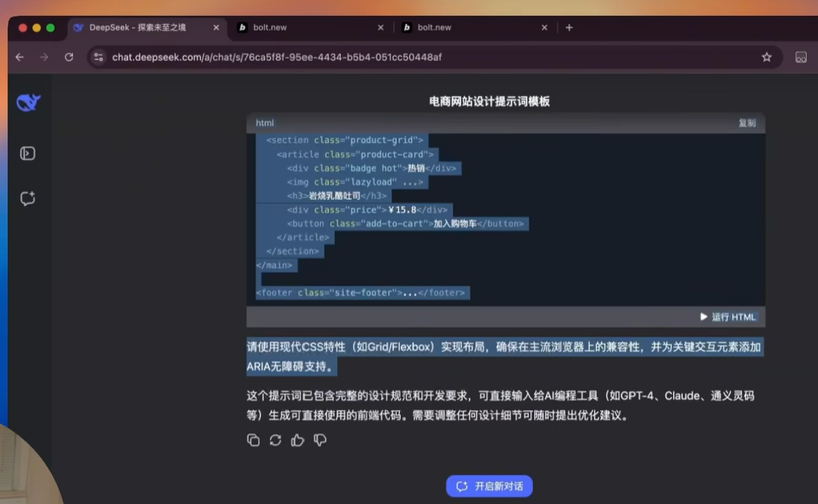Click the site-footer code line
This screenshot has width=818, height=504.
[360, 293]
